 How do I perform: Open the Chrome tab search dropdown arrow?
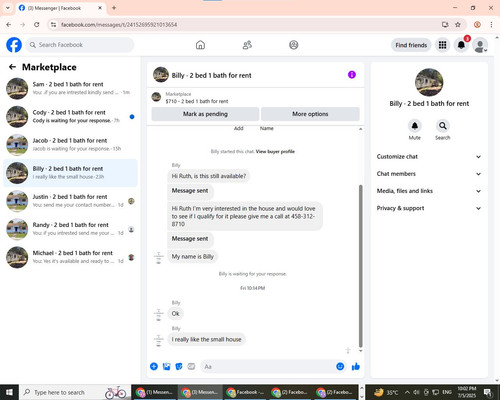pos(8,8)
